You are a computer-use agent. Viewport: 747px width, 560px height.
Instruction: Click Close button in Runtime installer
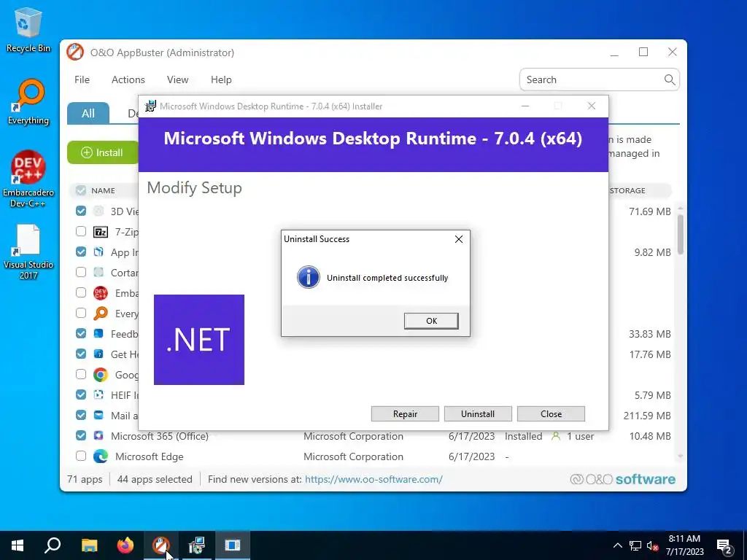pos(551,414)
